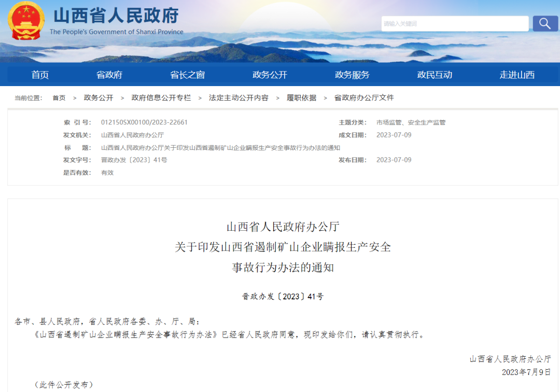Open 省政府办公厅文件 breadcrumb link
The height and width of the screenshot is (392, 560).
(364, 98)
